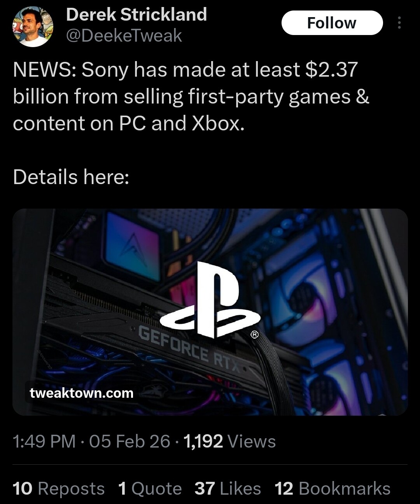View the 1 Quote list
This screenshot has height=504, width=420.
click(150, 488)
